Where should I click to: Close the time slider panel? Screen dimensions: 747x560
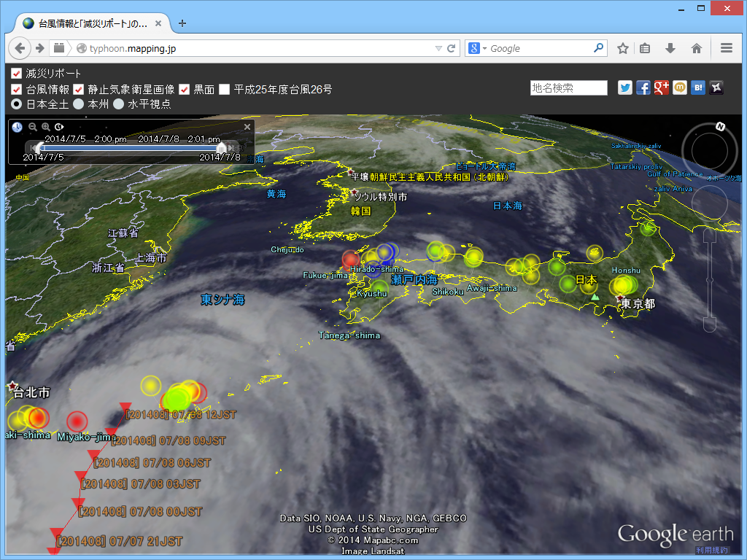tap(247, 127)
